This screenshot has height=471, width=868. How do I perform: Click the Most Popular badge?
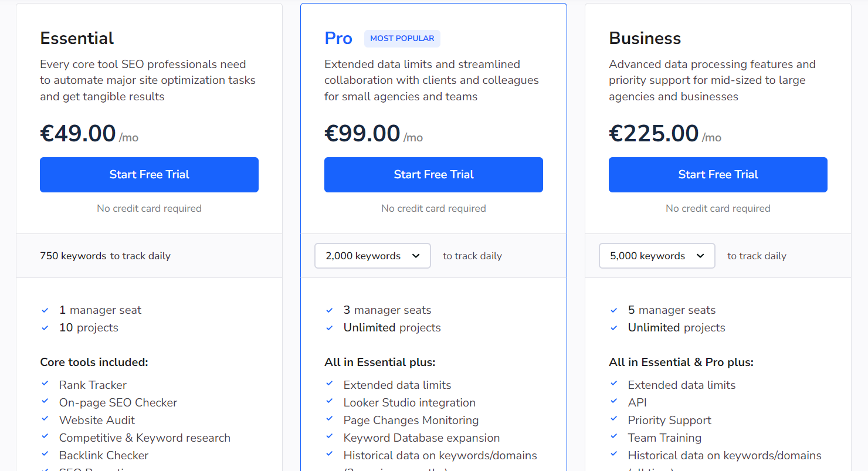pyautogui.click(x=402, y=39)
